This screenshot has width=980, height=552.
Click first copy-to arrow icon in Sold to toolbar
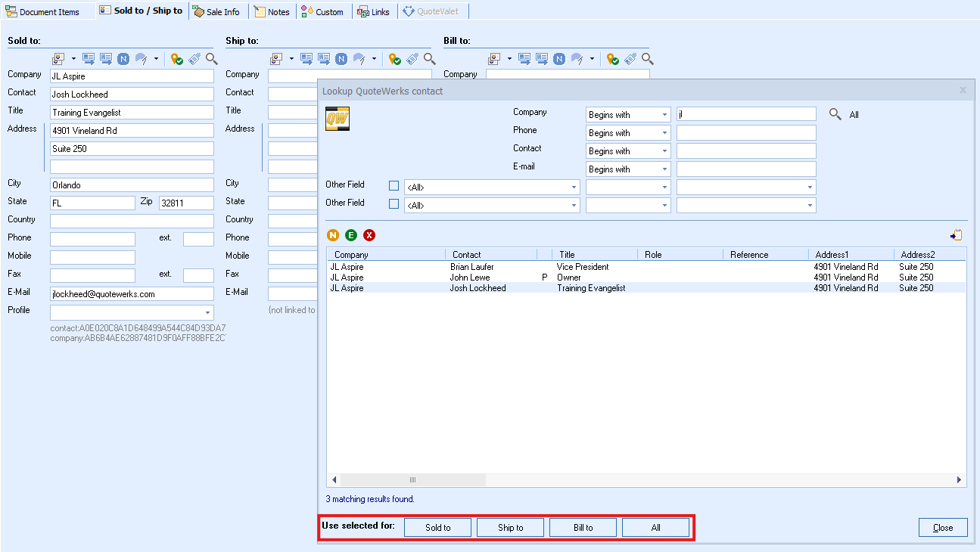point(89,59)
